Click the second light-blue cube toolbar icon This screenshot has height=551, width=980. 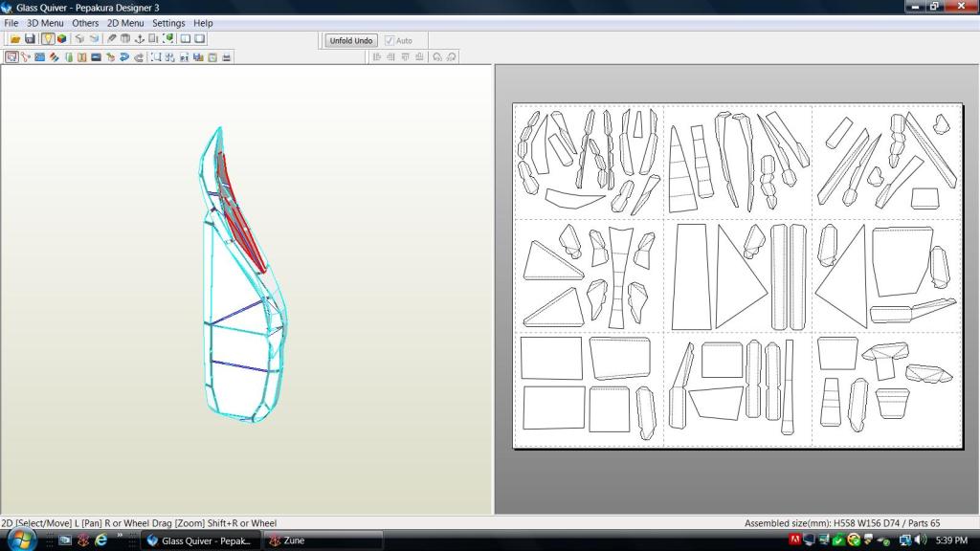click(x=94, y=38)
